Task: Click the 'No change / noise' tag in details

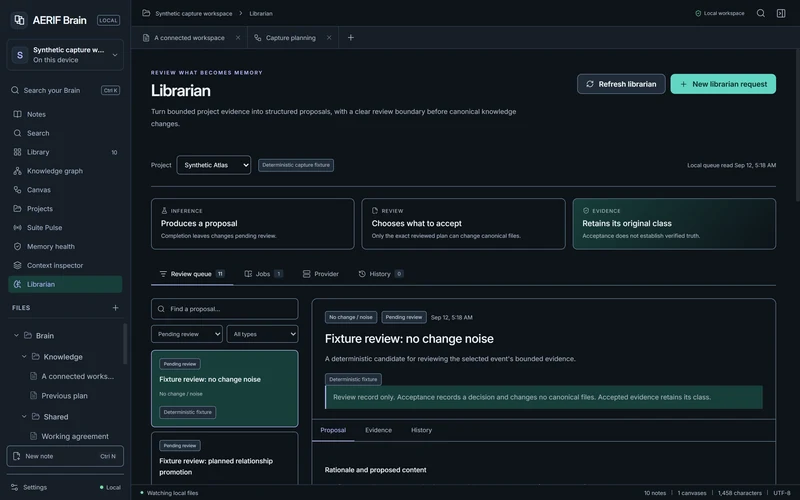Action: tap(351, 317)
